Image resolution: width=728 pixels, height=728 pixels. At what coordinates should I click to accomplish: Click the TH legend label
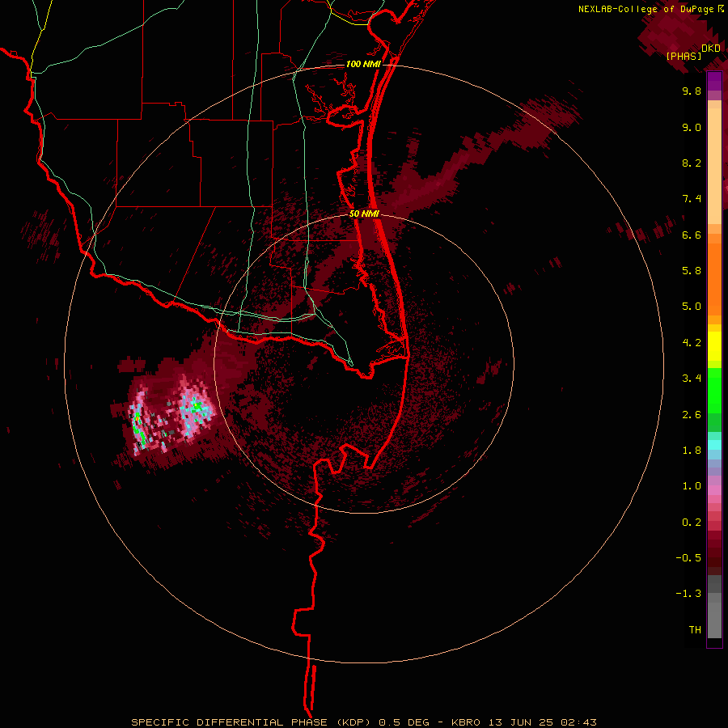[x=695, y=630]
